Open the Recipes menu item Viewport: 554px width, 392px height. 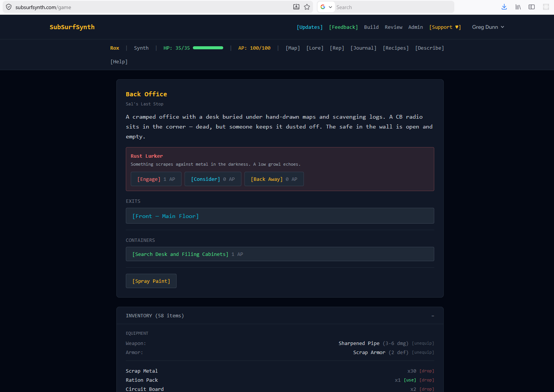396,48
